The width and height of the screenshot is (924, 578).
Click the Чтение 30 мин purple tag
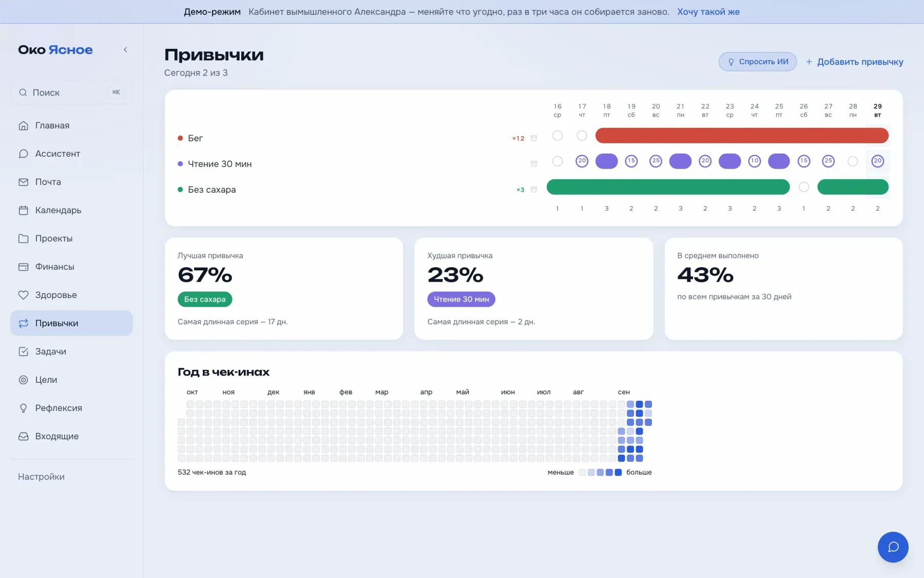click(461, 299)
